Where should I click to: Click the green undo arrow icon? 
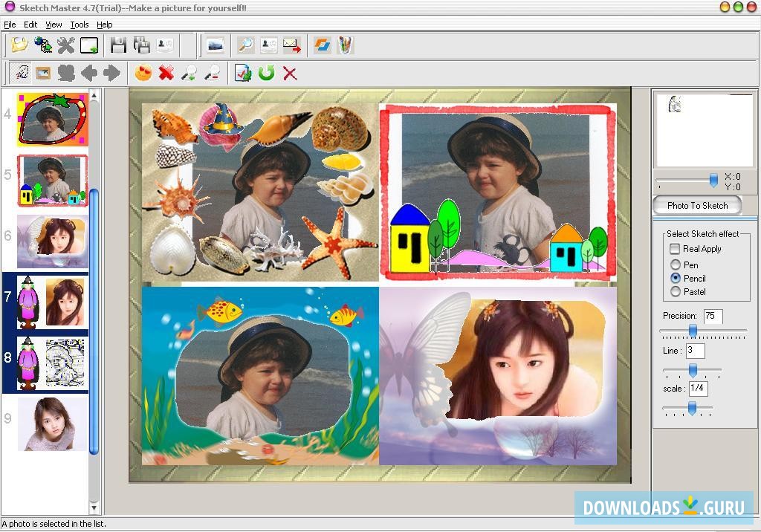(267, 73)
